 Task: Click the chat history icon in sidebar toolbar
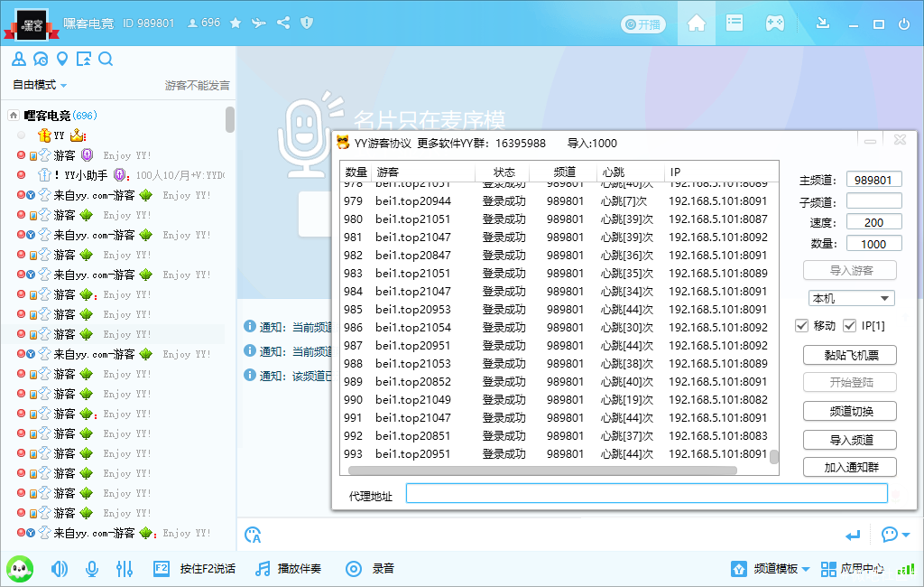coord(41,59)
